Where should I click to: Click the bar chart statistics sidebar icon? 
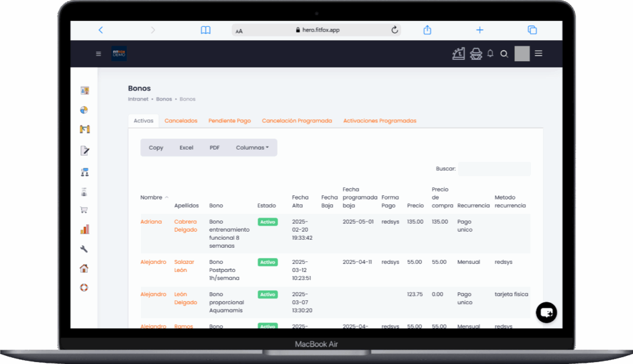[84, 229]
